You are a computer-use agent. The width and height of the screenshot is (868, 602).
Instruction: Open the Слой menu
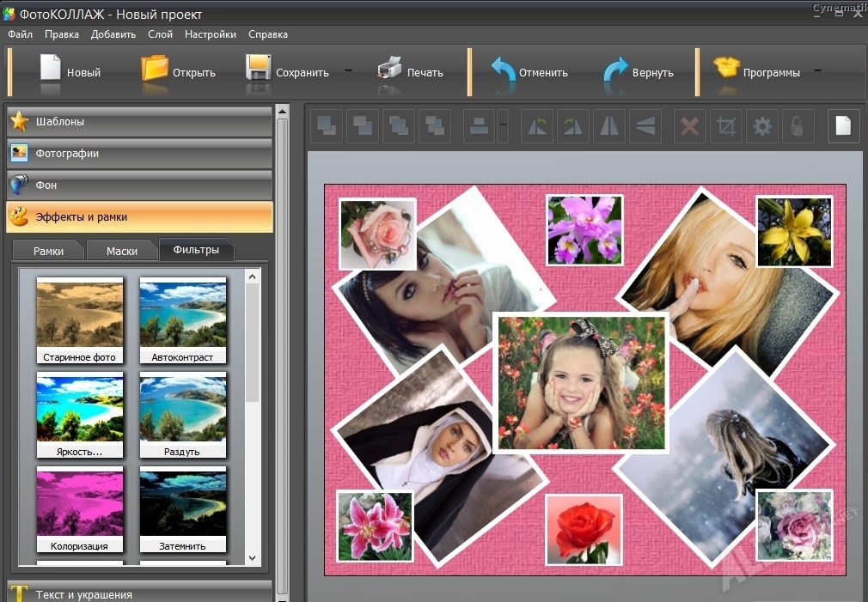click(x=160, y=34)
